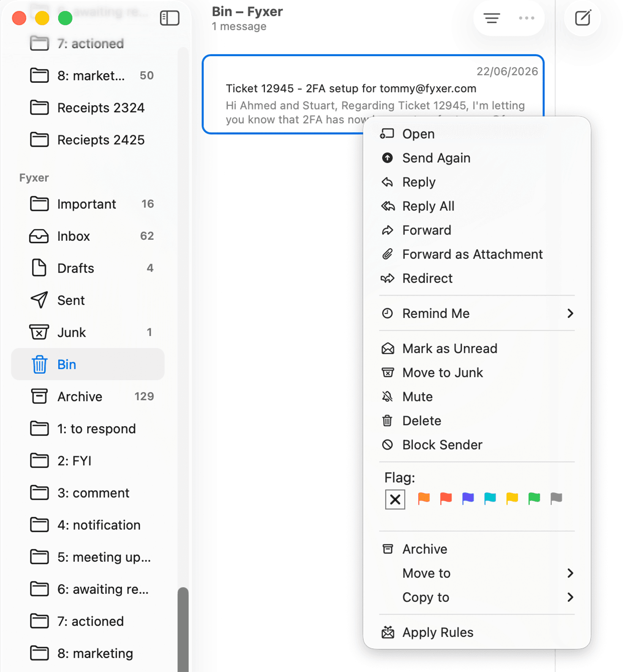629x672 pixels.
Task: Mute this conversation
Action: pos(476,397)
